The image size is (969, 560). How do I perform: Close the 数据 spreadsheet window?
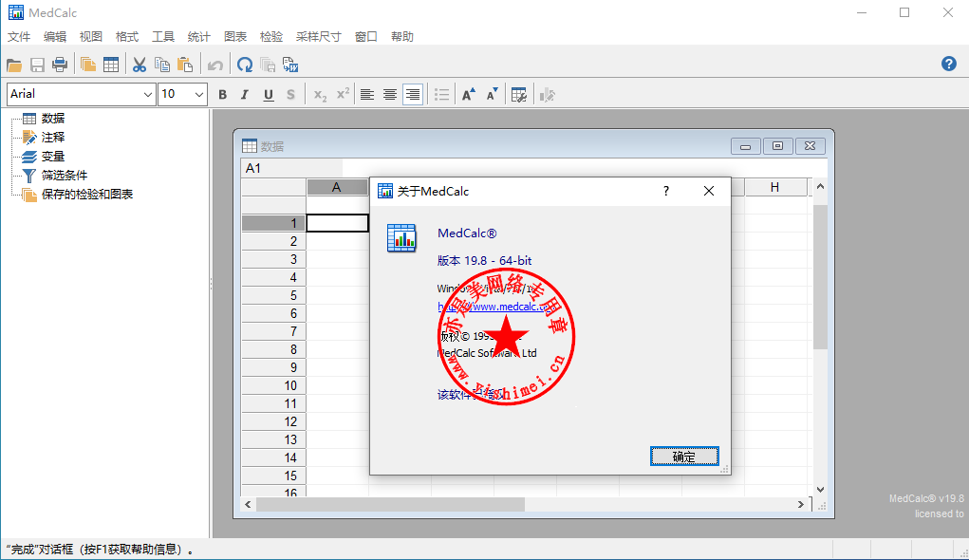pyautogui.click(x=810, y=146)
